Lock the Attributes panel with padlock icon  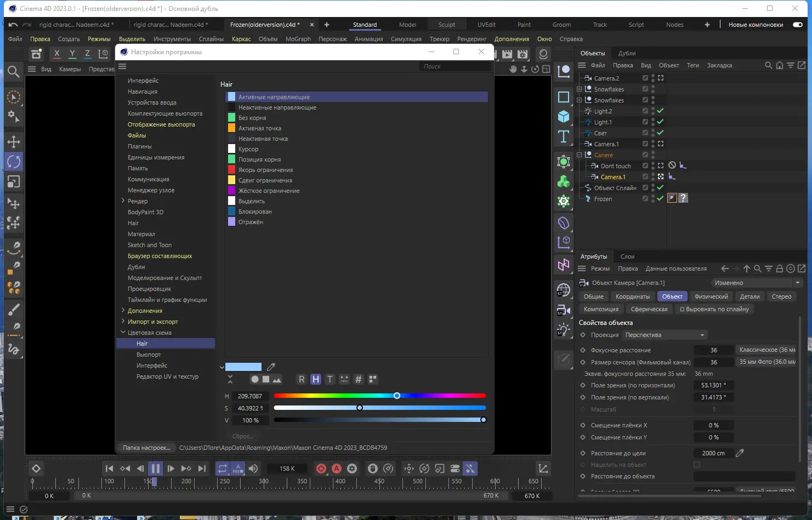click(780, 268)
